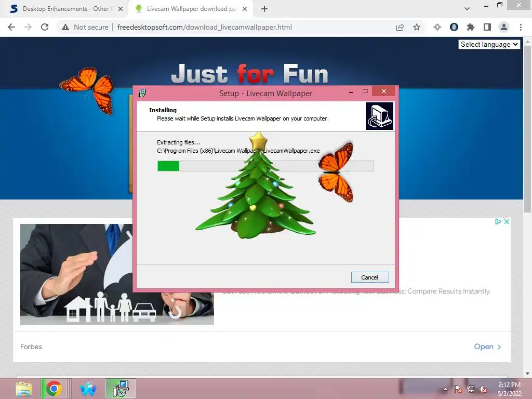This screenshot has height=399, width=532.
Task: Click the Chrome taskbar icon
Action: click(54, 389)
